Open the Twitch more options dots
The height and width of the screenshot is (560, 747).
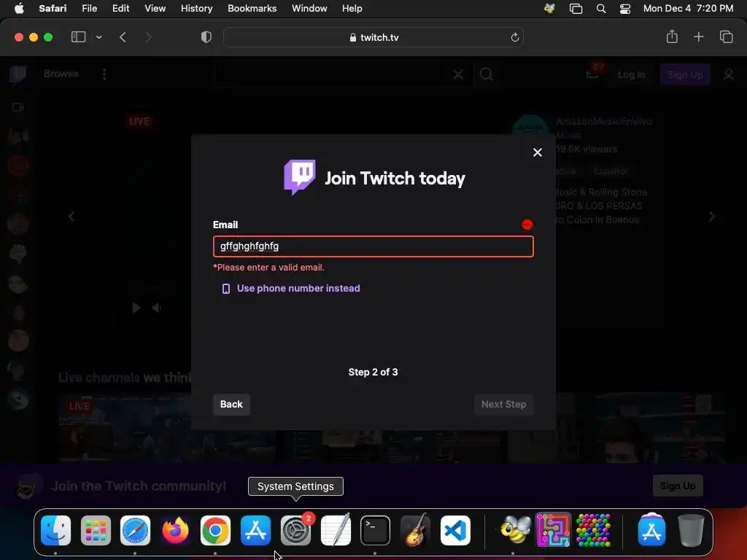click(x=104, y=74)
